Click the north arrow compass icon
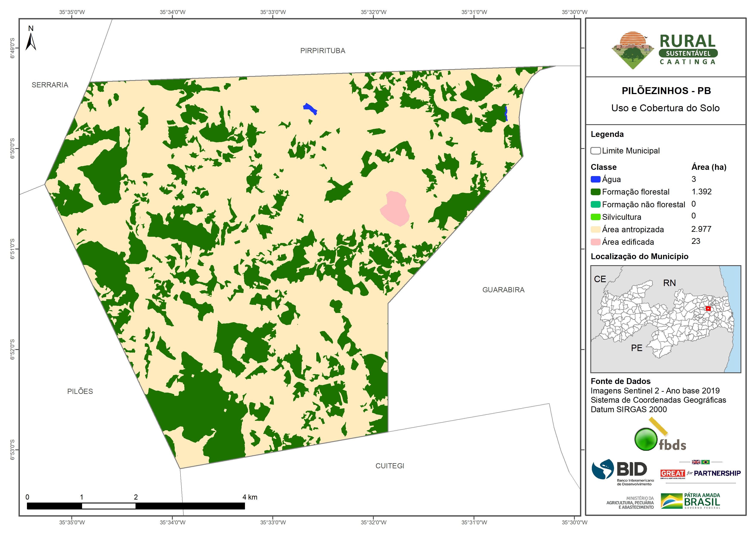Image resolution: width=756 pixels, height=534 pixels. point(31,42)
